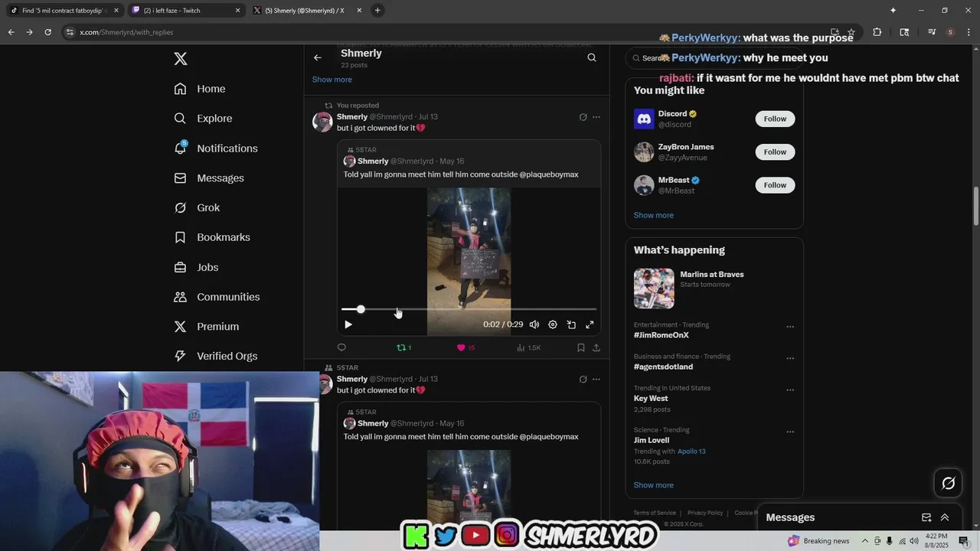
Task: Bookmark the first tweet
Action: pos(581,347)
